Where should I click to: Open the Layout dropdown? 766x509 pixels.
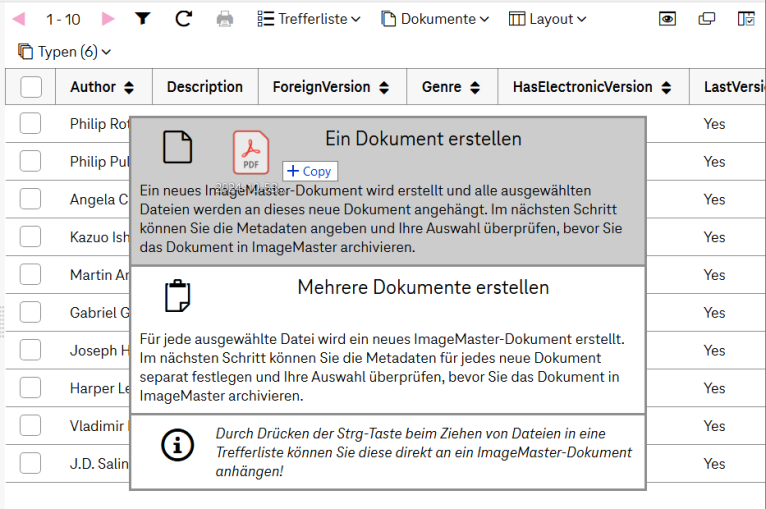[548, 19]
